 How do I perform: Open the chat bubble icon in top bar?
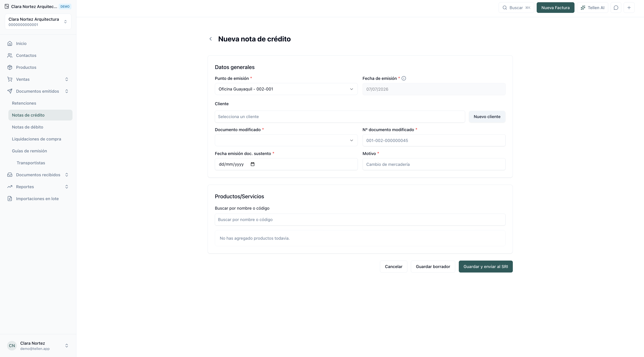616,7
